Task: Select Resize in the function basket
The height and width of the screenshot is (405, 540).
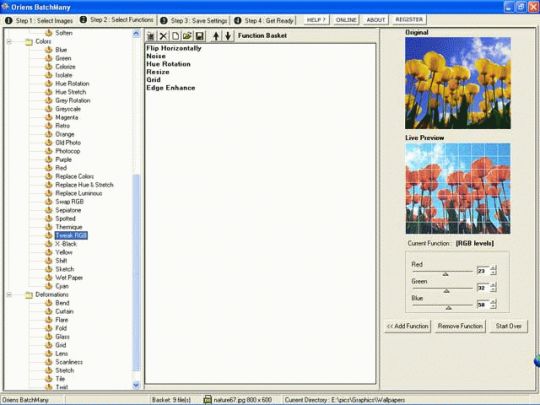Action: (x=158, y=72)
